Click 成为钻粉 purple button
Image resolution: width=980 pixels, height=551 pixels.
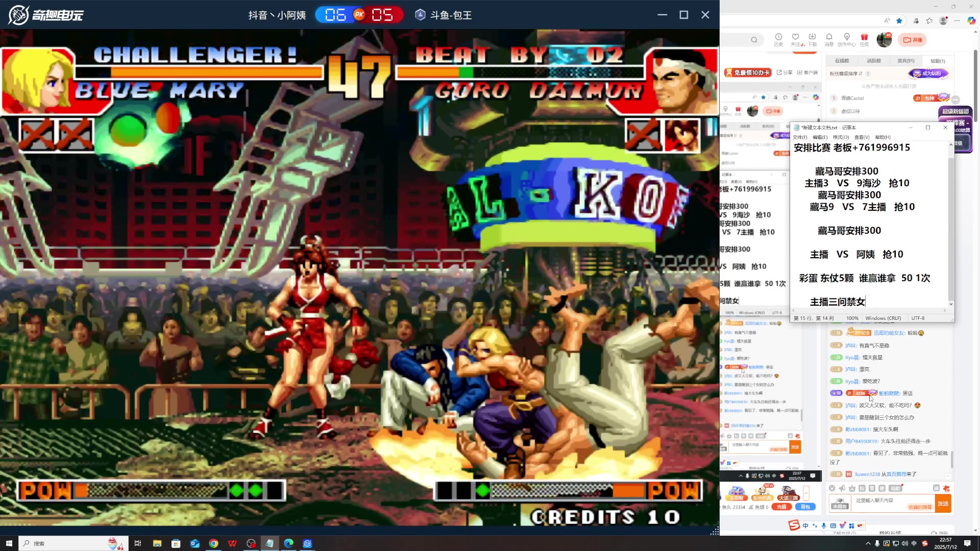tap(928, 73)
